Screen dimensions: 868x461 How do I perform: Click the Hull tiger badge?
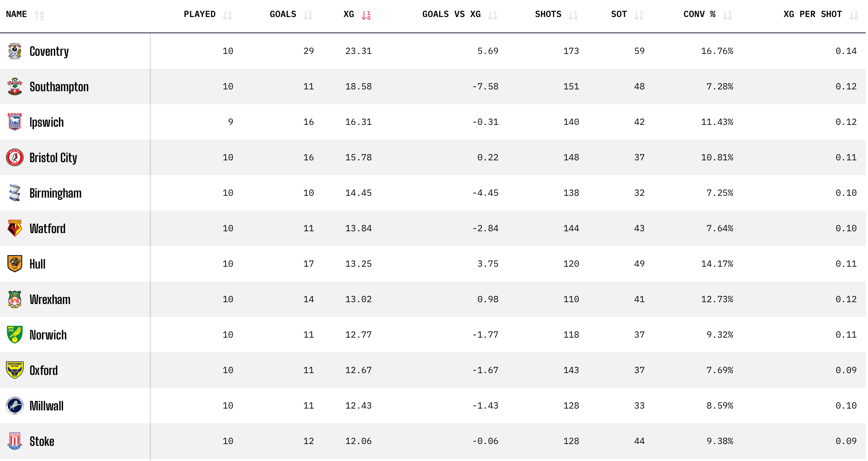15,264
